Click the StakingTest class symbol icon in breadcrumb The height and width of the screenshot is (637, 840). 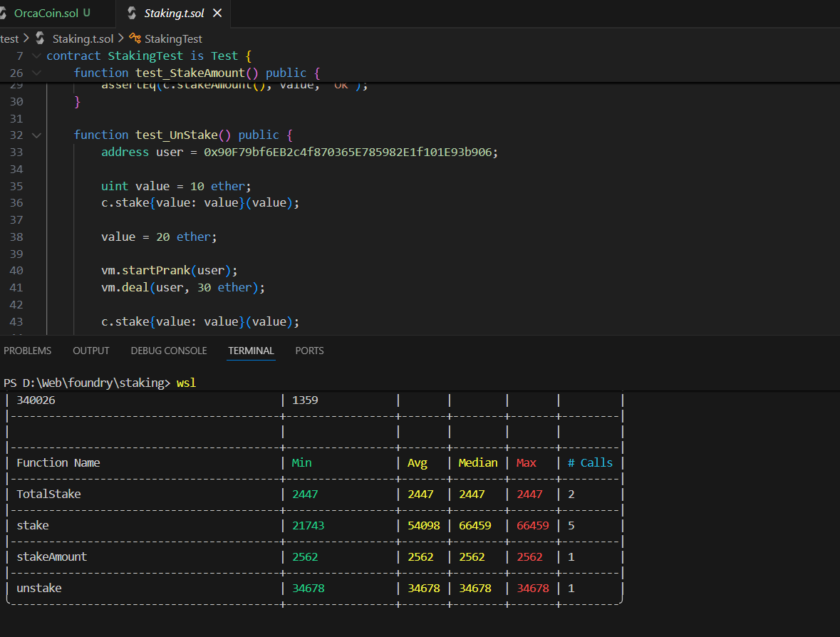135,38
